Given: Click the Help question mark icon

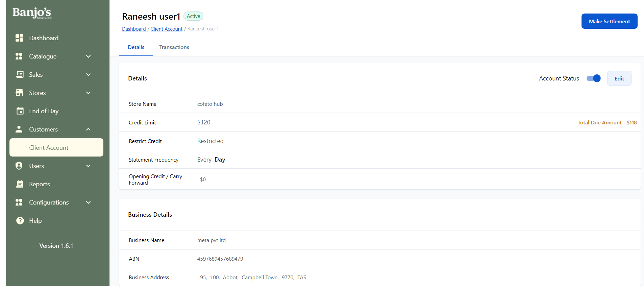Looking at the screenshot, I should [x=20, y=220].
